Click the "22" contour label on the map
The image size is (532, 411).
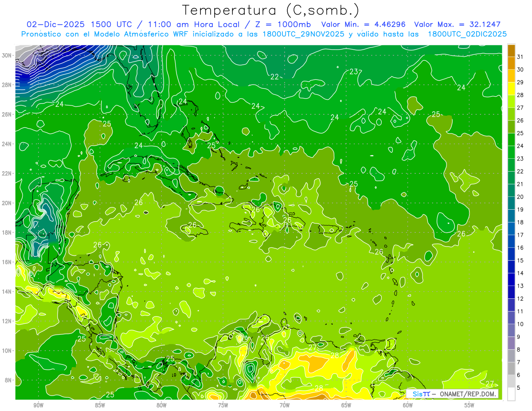point(275,77)
